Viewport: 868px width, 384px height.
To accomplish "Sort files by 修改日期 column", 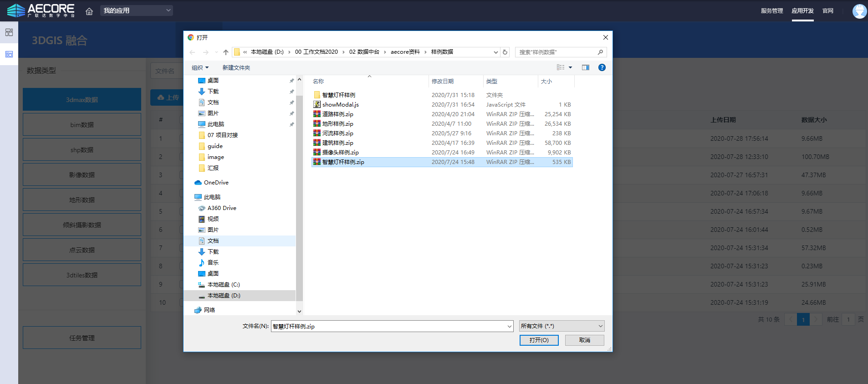I will coord(442,81).
